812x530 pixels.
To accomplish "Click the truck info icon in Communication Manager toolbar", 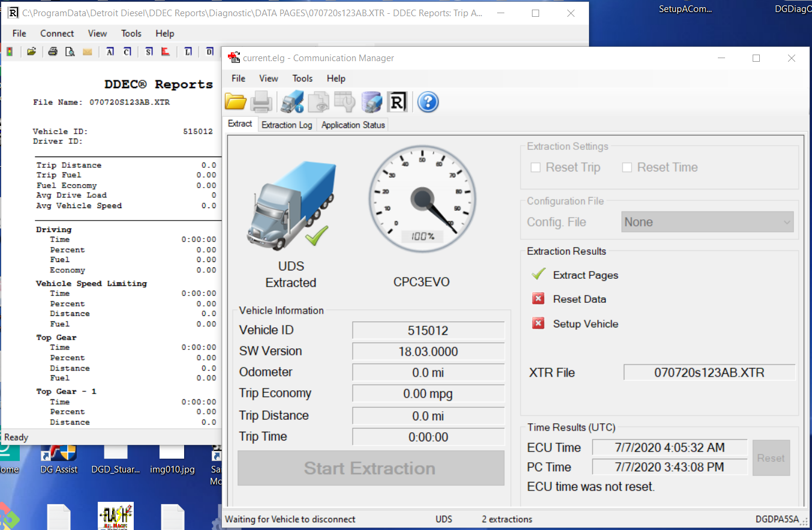I will point(292,103).
